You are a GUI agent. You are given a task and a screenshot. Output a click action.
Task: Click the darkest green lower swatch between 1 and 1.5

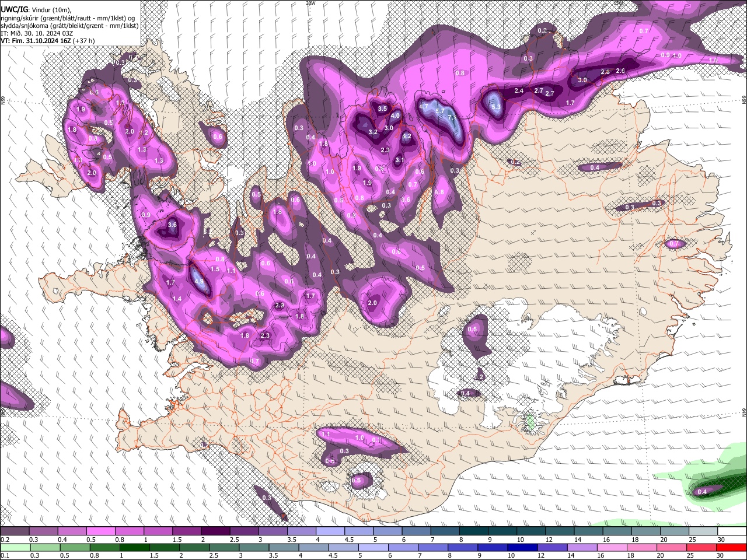(x=135, y=547)
